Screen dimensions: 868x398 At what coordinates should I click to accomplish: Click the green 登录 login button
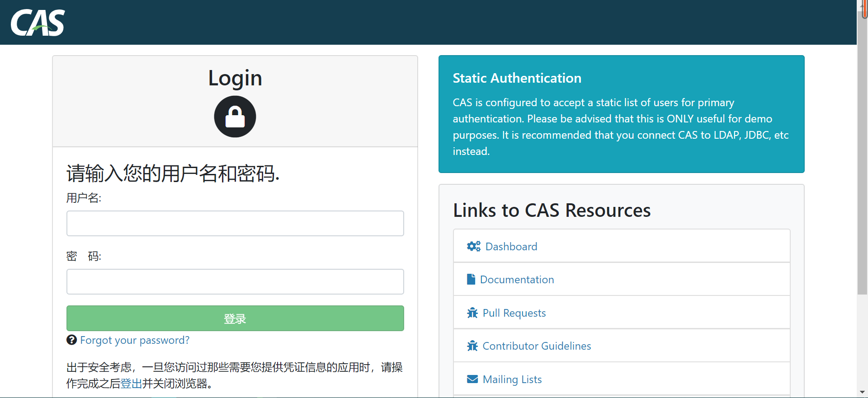[235, 318]
